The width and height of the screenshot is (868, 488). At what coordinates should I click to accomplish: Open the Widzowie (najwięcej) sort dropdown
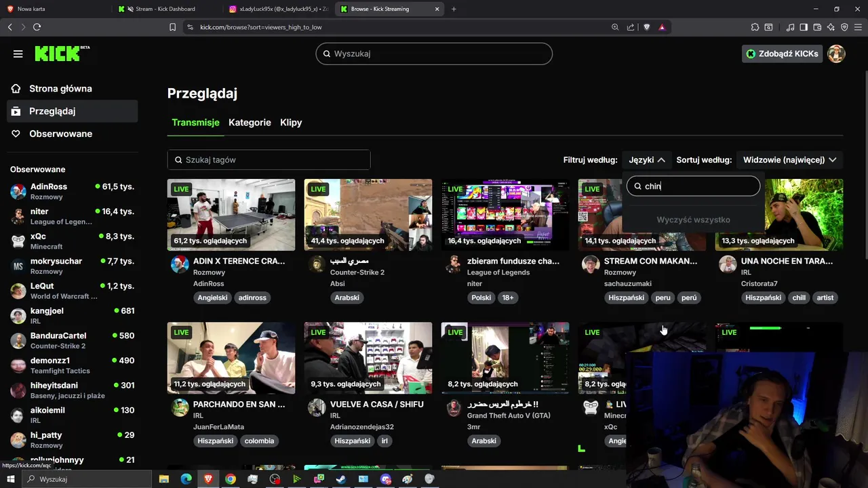789,160
